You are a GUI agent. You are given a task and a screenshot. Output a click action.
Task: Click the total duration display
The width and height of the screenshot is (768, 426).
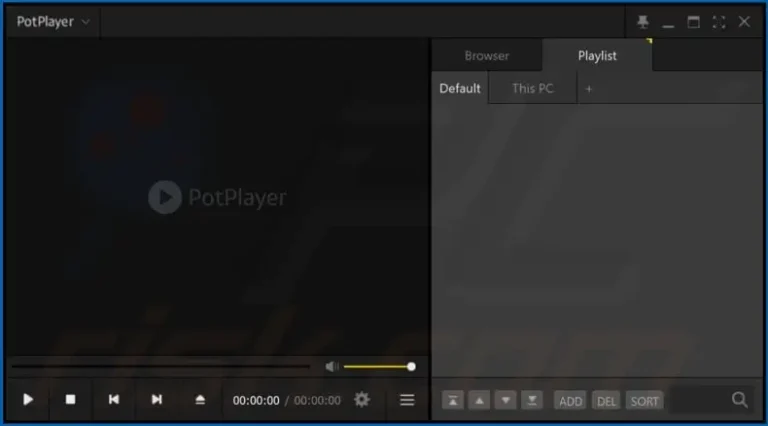[x=317, y=401]
